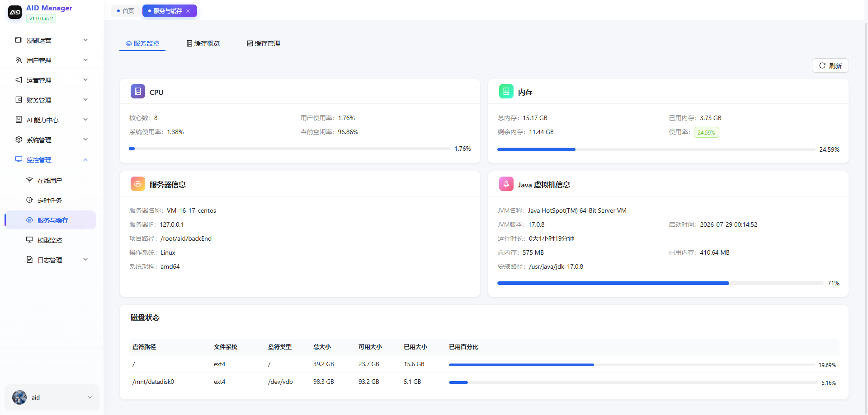868x415 pixels.
Task: Open the 首页 page tab
Action: point(125,11)
